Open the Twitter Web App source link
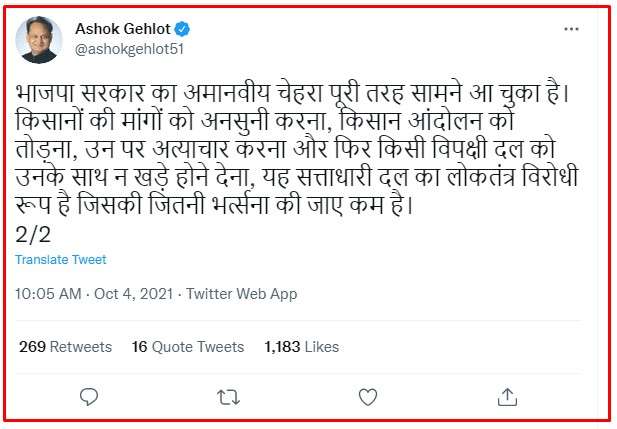This screenshot has width=617, height=429. [x=241, y=295]
